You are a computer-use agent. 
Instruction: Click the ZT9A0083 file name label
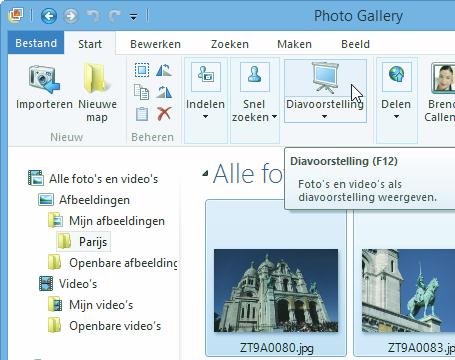click(421, 348)
